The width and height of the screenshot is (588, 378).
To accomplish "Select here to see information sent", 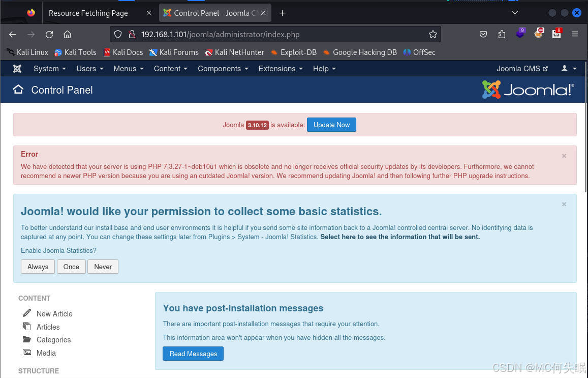I will [x=400, y=237].
